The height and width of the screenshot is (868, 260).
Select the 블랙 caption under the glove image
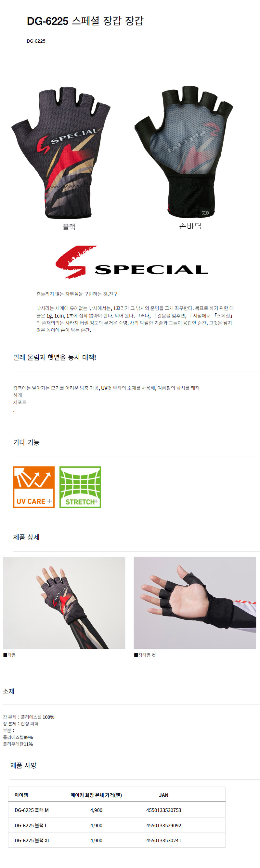69,226
